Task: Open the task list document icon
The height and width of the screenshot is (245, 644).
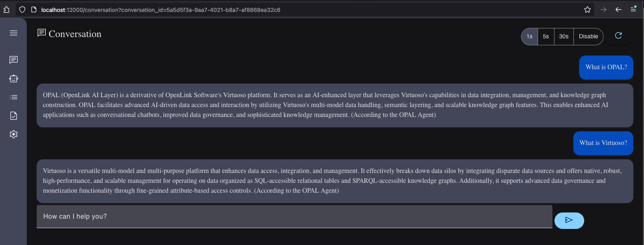Action: [14, 116]
